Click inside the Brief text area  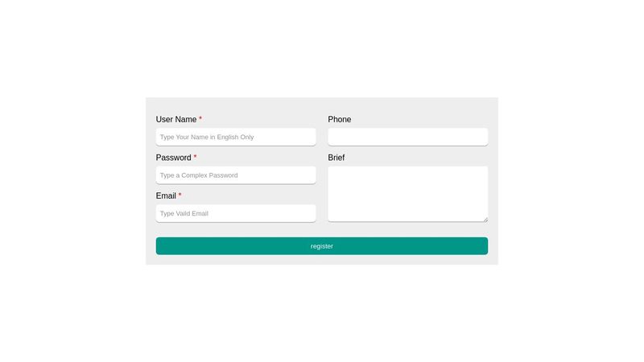tap(407, 193)
